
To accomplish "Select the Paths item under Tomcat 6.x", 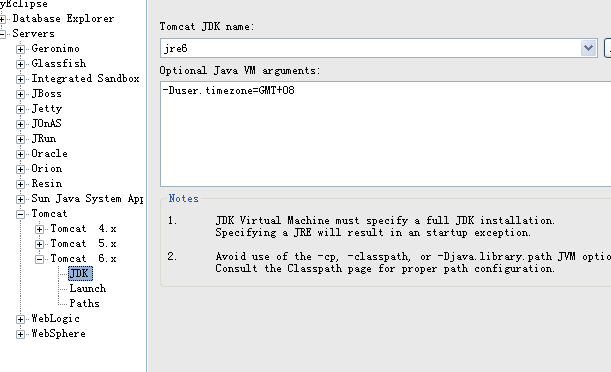I will click(85, 303).
